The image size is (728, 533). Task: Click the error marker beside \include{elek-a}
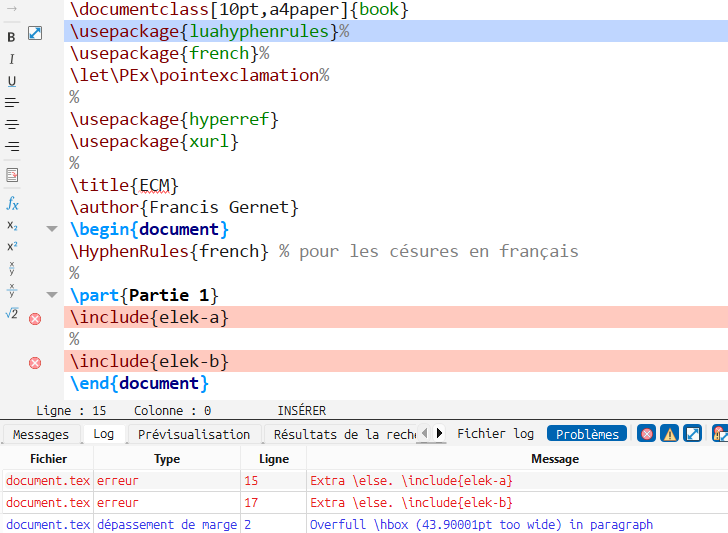point(35,319)
